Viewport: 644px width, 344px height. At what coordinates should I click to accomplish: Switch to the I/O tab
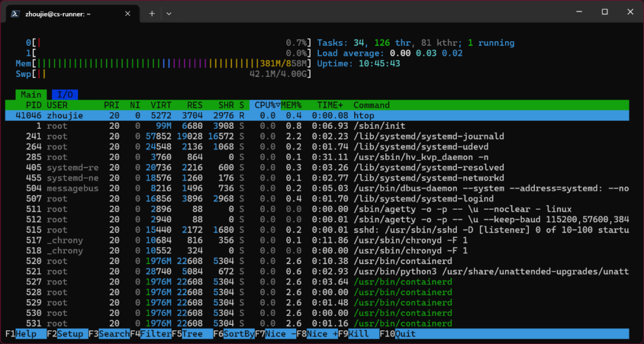point(65,94)
